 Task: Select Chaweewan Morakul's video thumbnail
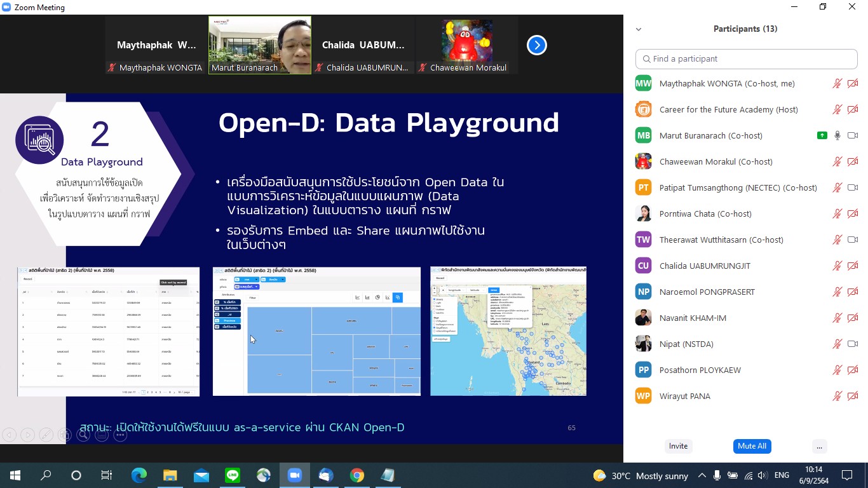[x=467, y=45]
